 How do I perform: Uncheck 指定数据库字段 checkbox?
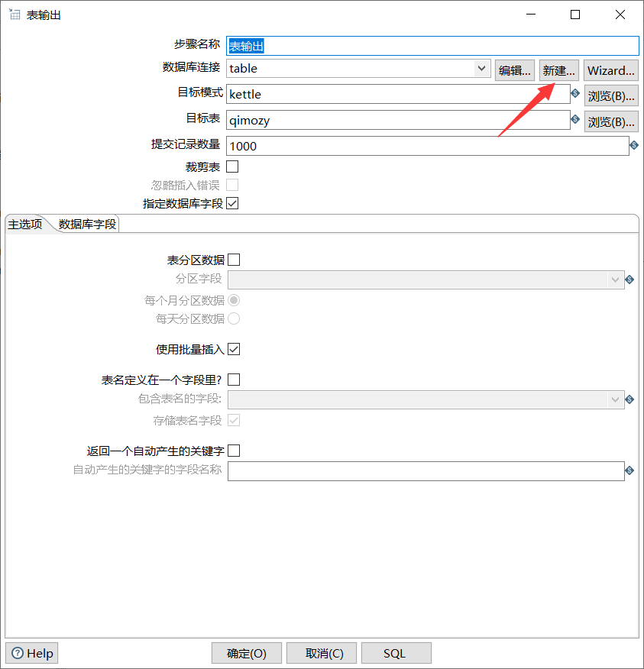[232, 203]
